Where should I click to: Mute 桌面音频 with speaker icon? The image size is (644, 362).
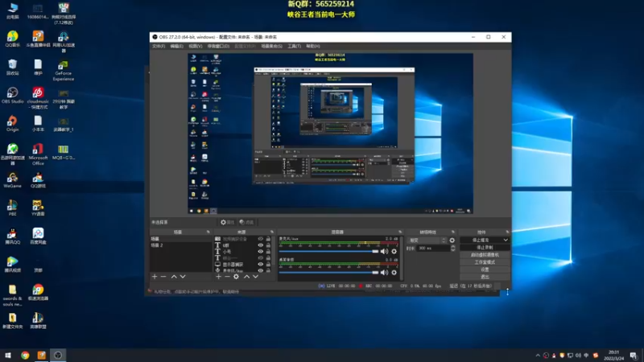point(384,273)
